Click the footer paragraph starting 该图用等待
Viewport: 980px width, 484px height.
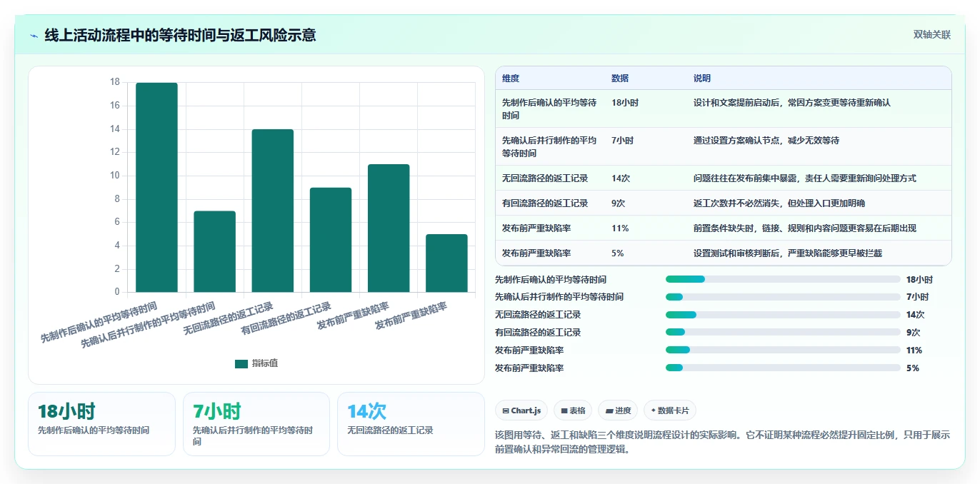point(723,442)
